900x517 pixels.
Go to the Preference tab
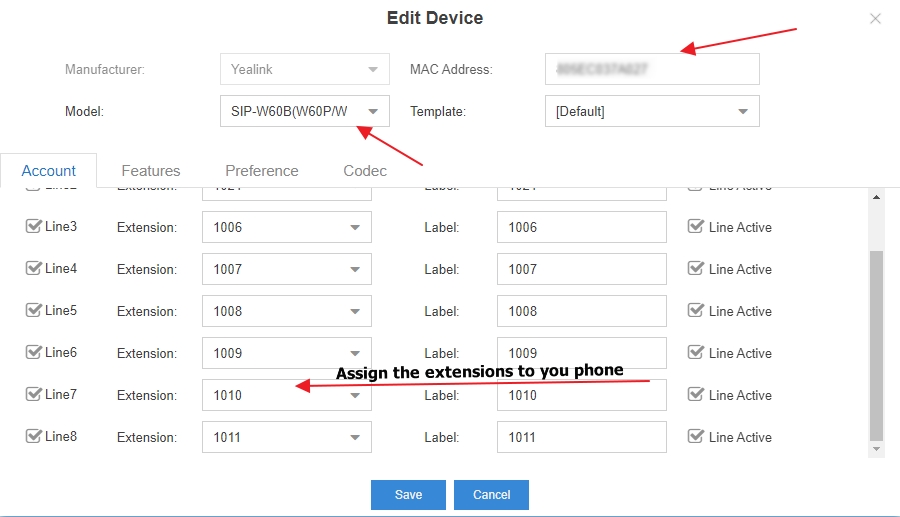coord(262,171)
